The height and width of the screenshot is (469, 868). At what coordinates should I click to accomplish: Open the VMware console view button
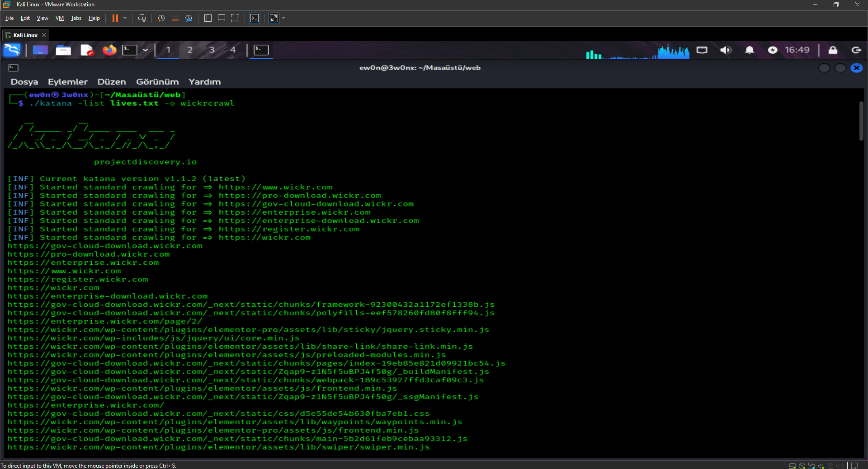(255, 18)
